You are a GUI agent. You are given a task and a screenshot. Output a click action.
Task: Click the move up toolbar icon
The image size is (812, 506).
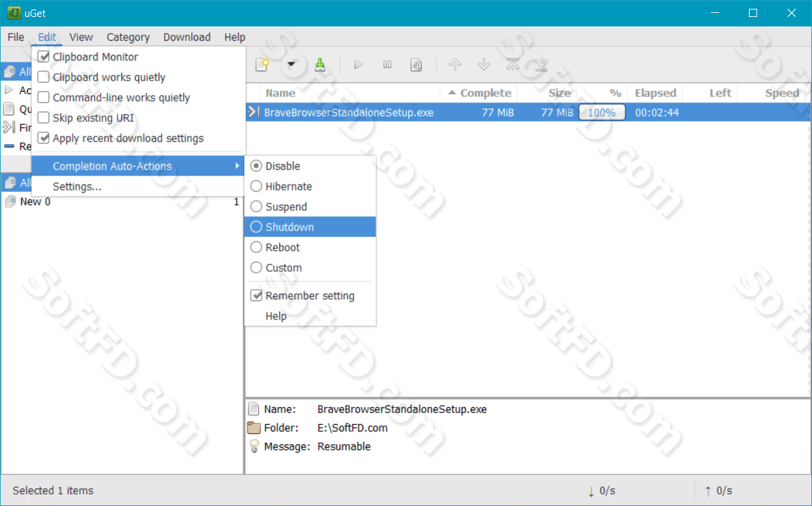455,64
